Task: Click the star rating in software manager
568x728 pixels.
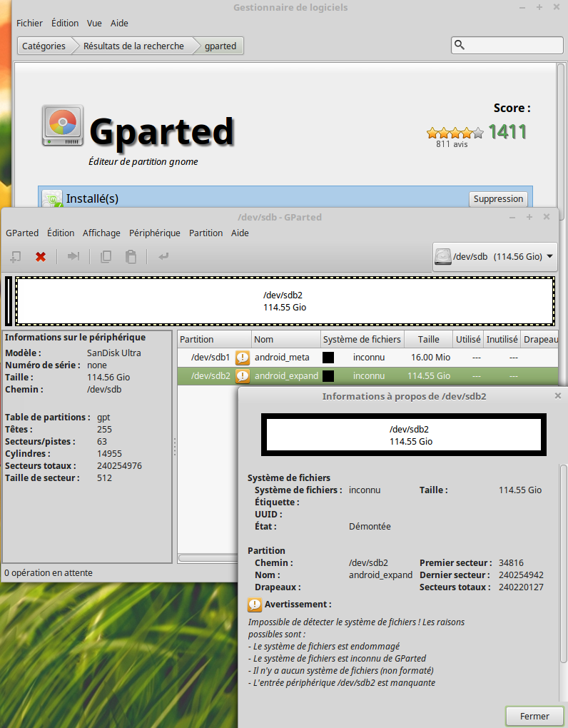Action: tap(455, 133)
